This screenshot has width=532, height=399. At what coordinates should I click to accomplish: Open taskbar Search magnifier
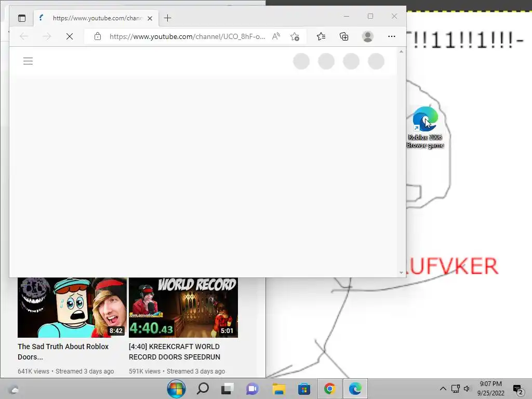click(x=203, y=389)
